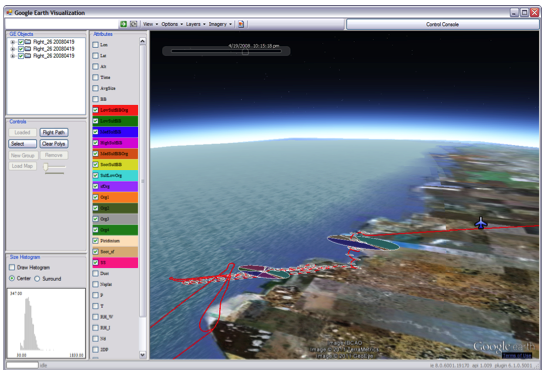Enable the Lat attribute checkbox
This screenshot has width=548, height=370.
pyautogui.click(x=95, y=56)
